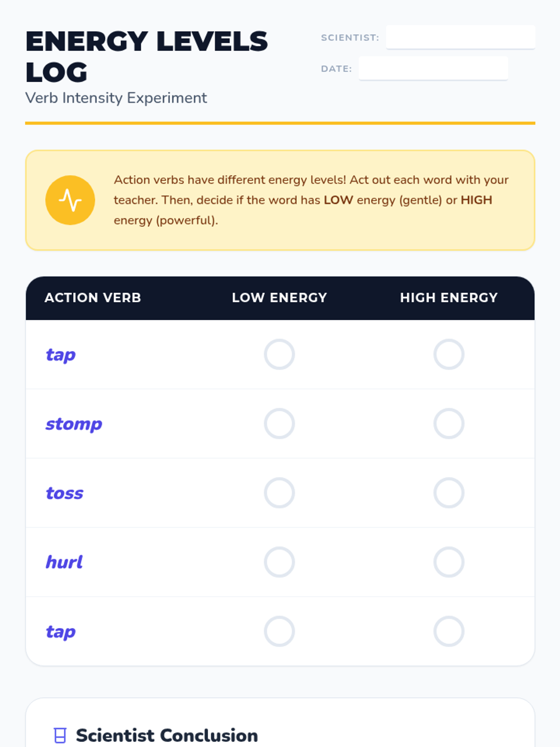Click the Scientist Conclusion heading
This screenshot has width=560, height=747.
pos(167,735)
